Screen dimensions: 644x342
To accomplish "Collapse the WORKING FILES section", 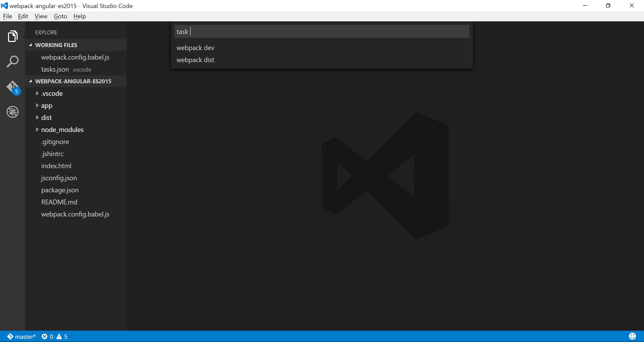I will (x=31, y=45).
